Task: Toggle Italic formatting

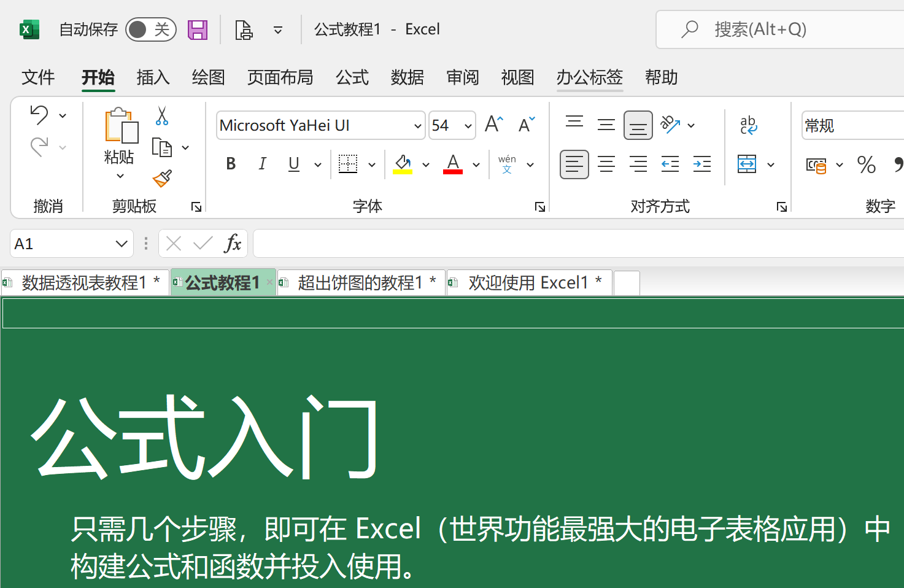Action: [x=262, y=164]
